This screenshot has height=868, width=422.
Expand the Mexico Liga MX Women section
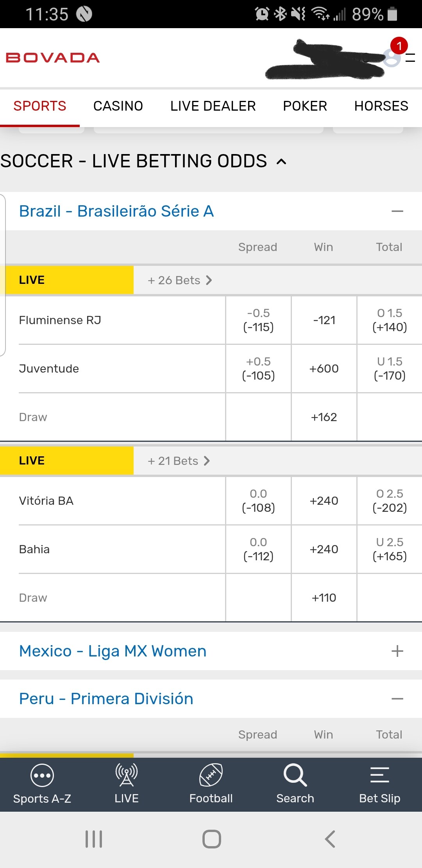coord(397,651)
